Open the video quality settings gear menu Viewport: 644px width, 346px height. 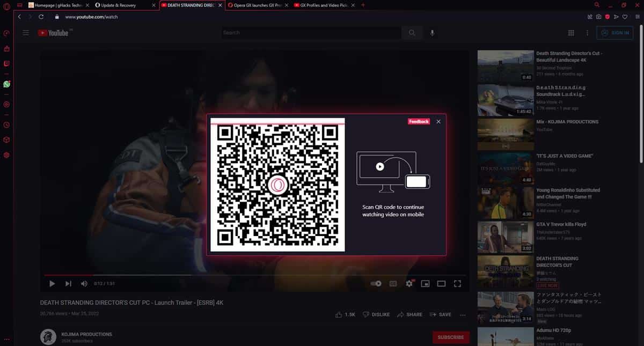(409, 283)
